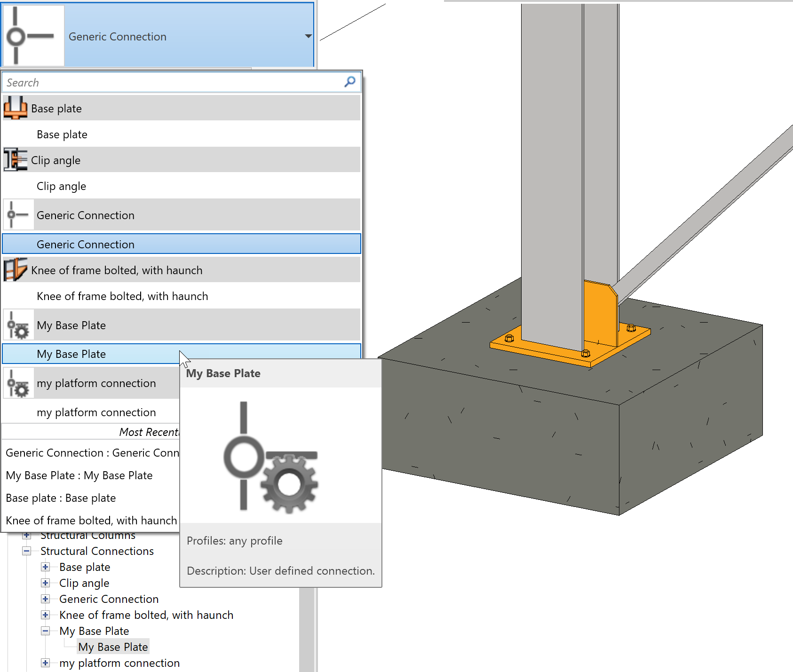This screenshot has height=672, width=793.
Task: Click the Base plate connection icon
Action: pos(15,107)
